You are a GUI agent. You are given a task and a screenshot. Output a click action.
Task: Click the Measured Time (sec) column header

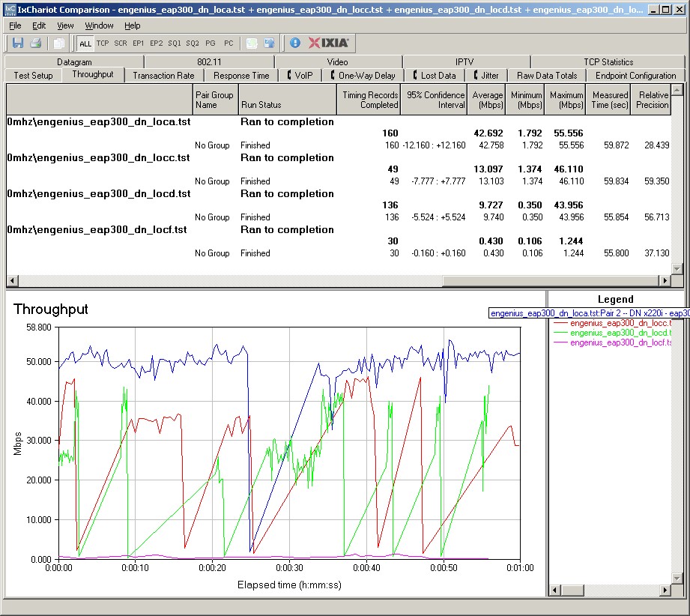coord(608,100)
